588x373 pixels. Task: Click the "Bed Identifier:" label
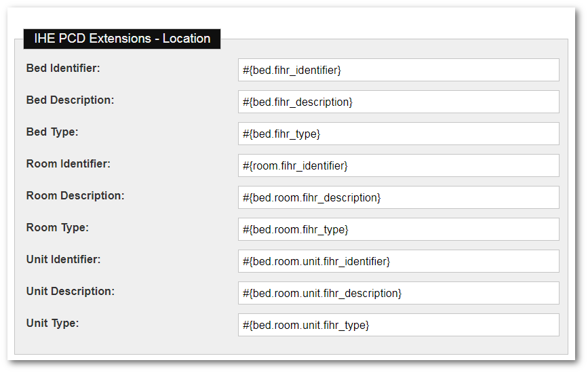pos(63,68)
